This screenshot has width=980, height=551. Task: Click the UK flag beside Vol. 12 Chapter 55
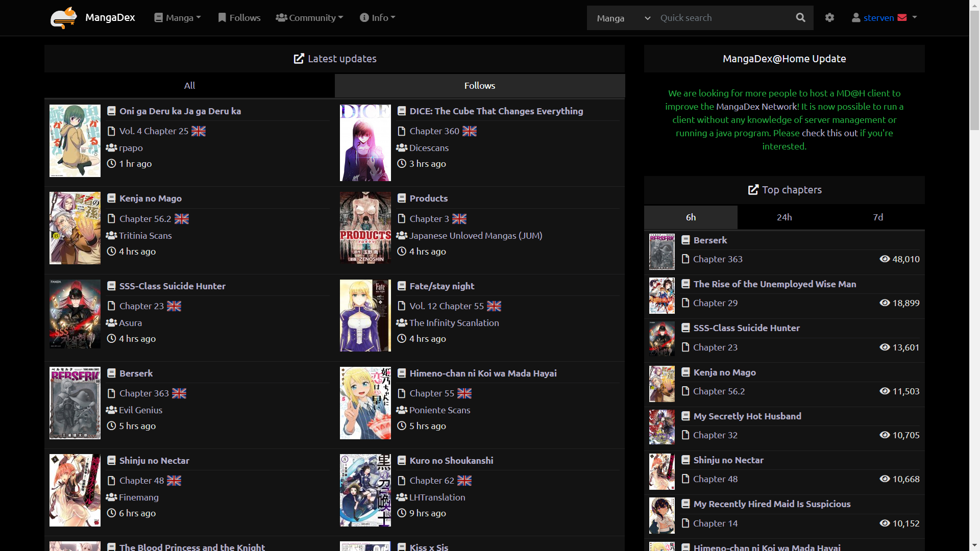coord(494,306)
